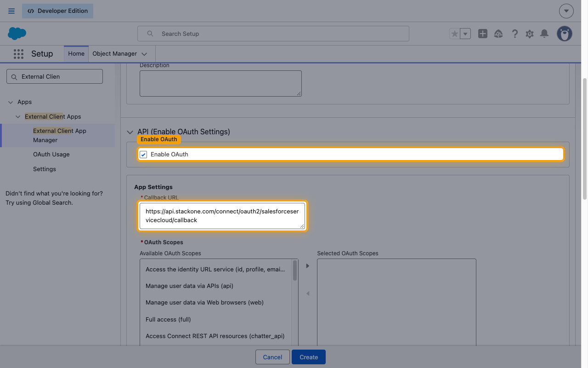
Task: Open the App Launcher dots grid
Action: (18, 54)
